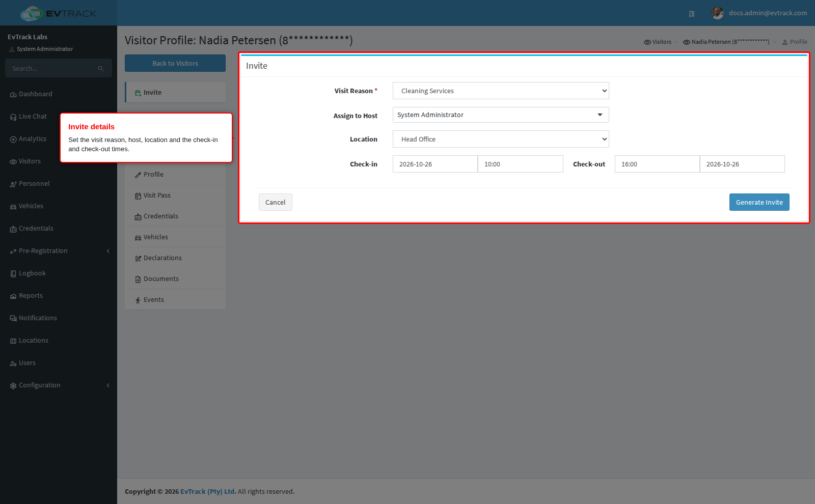Screen dimensions: 815x504
Task: Open the Documents tab
Action: pyautogui.click(x=175, y=279)
